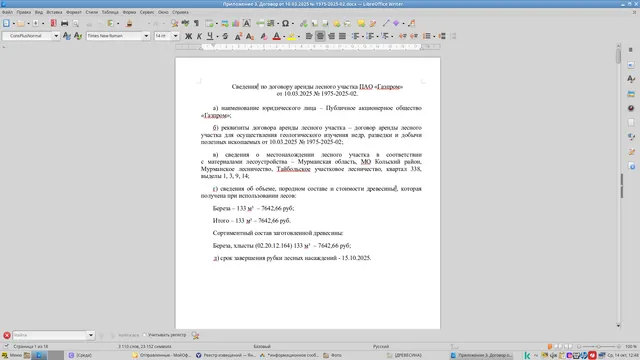Toggle bold Ж formatting
Image resolution: width=640 pixels, height=360 pixels.
188,36
